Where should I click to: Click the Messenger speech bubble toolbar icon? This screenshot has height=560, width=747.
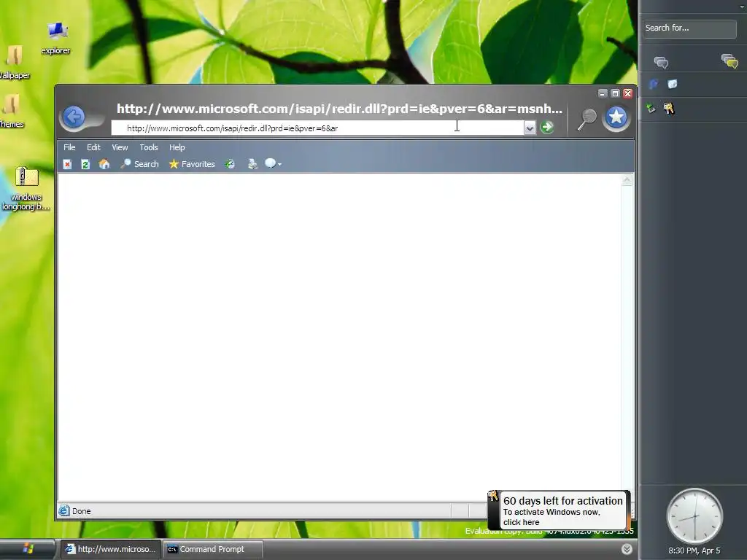270,164
